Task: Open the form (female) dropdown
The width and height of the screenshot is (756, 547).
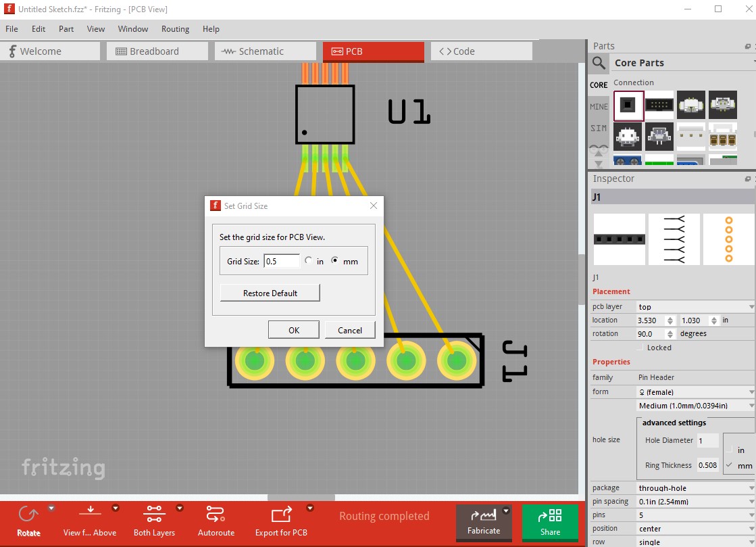Action: point(696,392)
